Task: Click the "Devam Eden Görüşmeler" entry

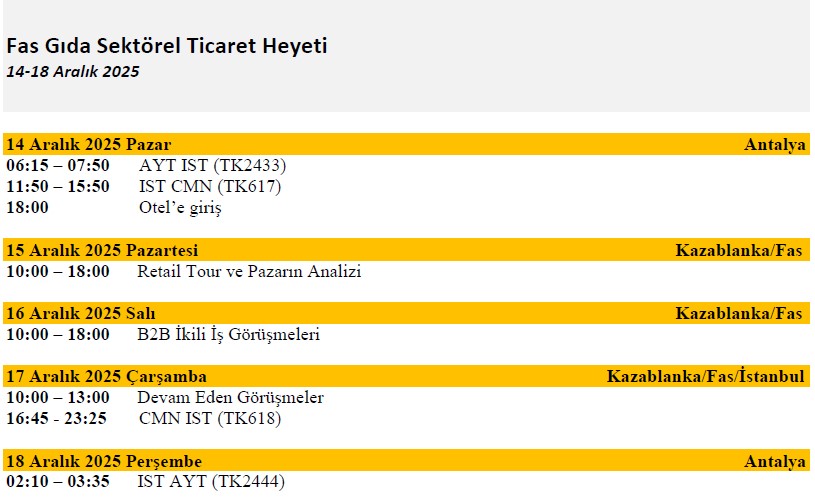Action: point(230,398)
